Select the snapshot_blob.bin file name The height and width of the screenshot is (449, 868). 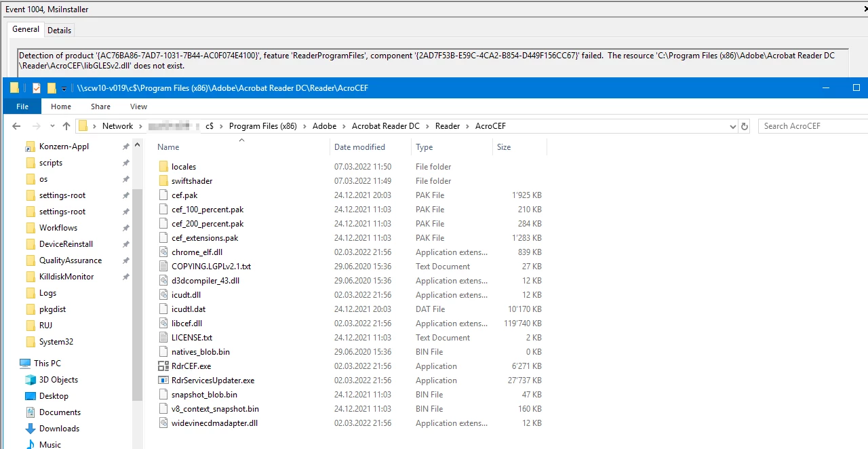coord(204,395)
